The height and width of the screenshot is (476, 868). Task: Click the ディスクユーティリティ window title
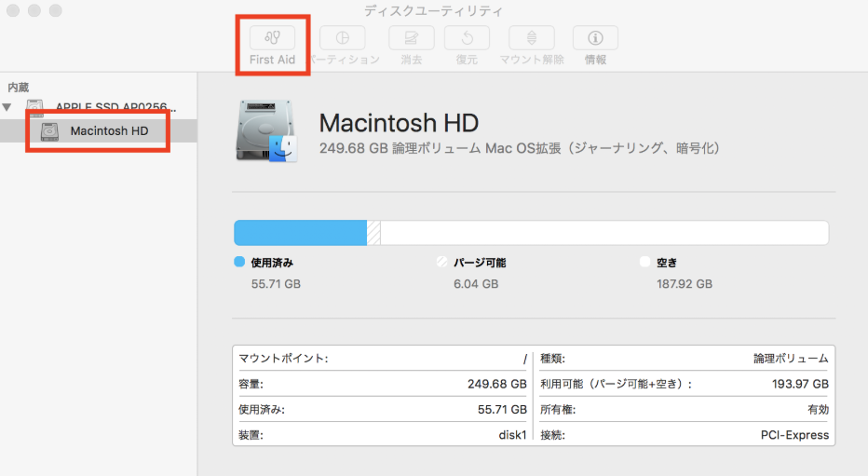click(x=433, y=10)
